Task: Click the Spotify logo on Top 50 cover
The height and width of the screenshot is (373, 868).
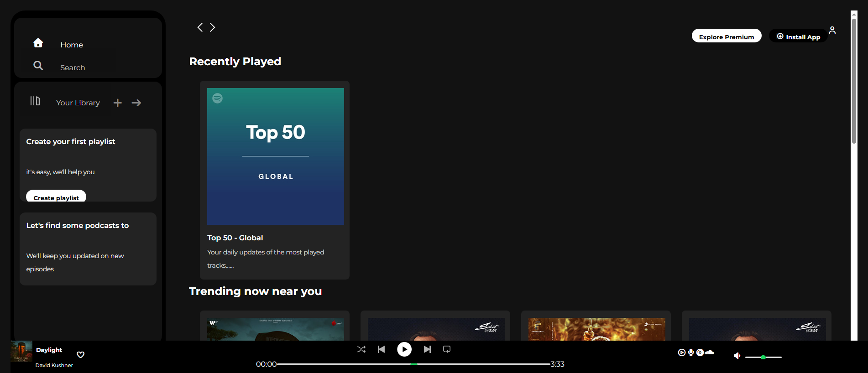Action: coord(218,98)
